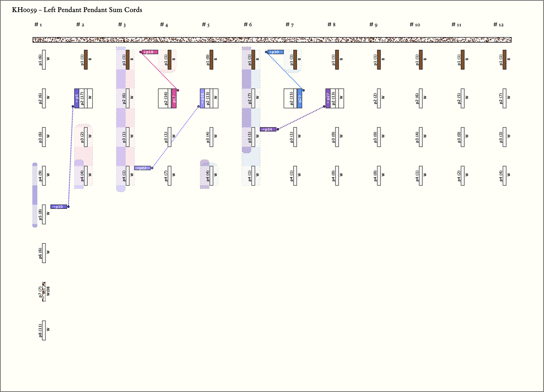Click the ←p27 purple segment
Viewport: 544px width, 392px height.
(x=328, y=98)
